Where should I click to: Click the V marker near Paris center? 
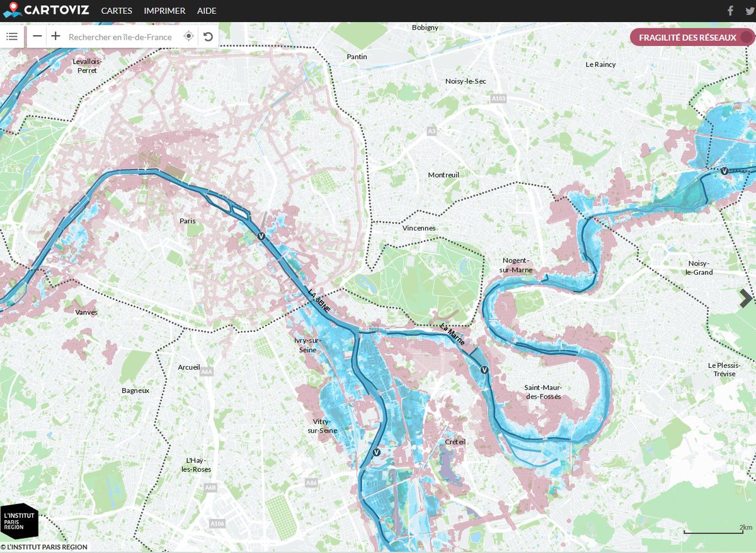[260, 236]
